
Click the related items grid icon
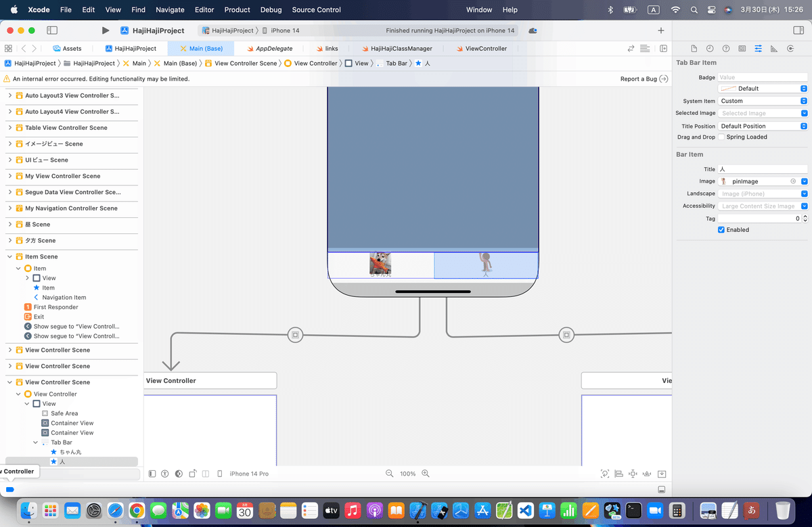(x=8, y=49)
